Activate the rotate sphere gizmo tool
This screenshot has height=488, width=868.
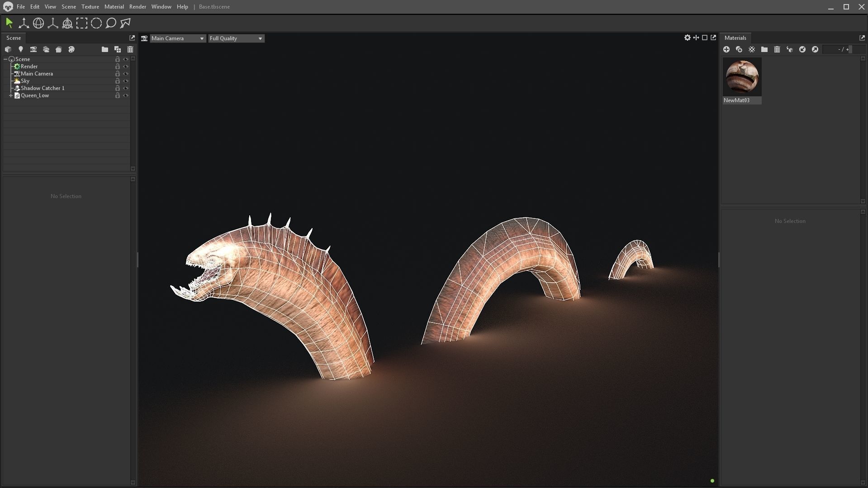(x=38, y=23)
